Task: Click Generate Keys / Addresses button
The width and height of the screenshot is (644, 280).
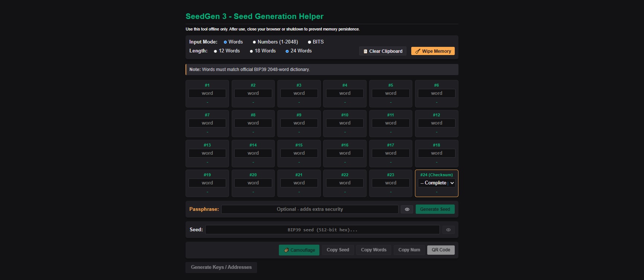Action: [221, 267]
